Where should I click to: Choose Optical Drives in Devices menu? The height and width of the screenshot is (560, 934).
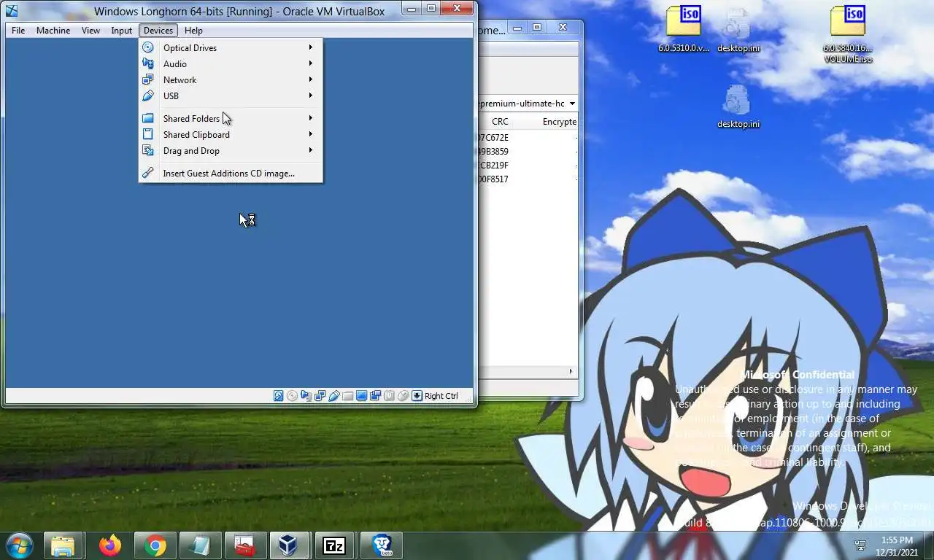pyautogui.click(x=231, y=47)
